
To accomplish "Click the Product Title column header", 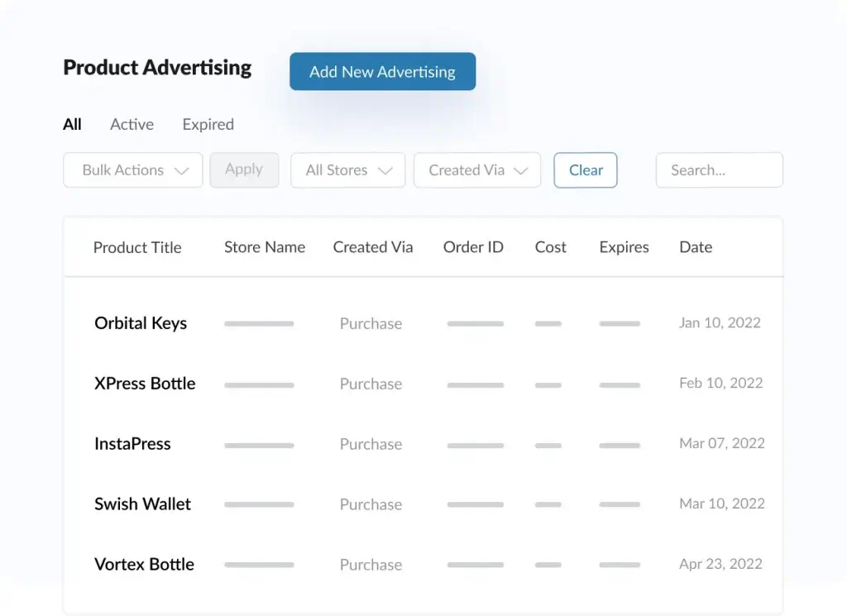I will pyautogui.click(x=137, y=247).
